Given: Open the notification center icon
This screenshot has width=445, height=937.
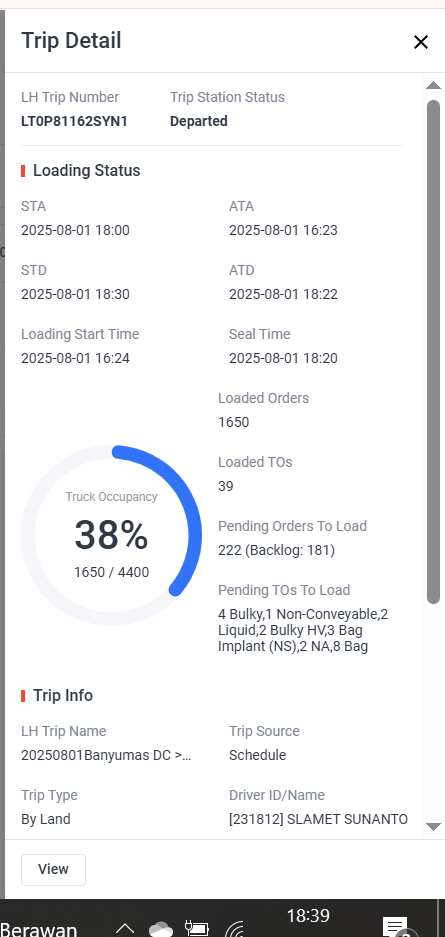Looking at the screenshot, I should pyautogui.click(x=397, y=926).
